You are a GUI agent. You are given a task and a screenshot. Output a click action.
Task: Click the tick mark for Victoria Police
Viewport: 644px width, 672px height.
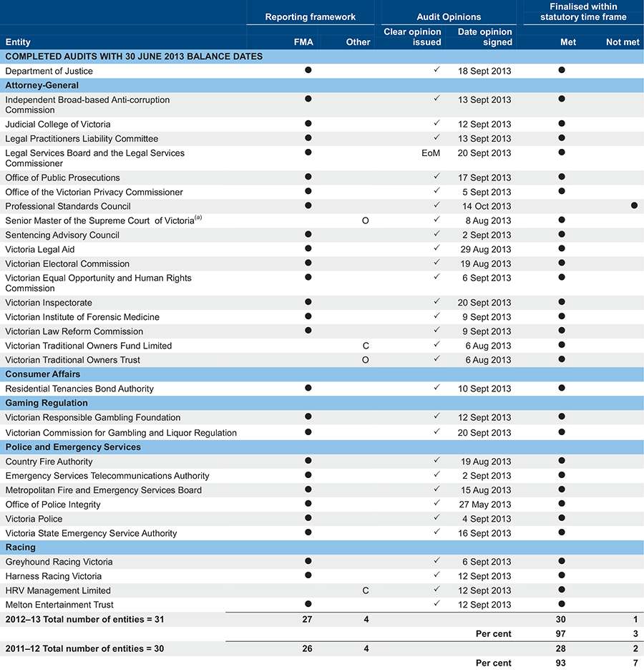point(436,517)
